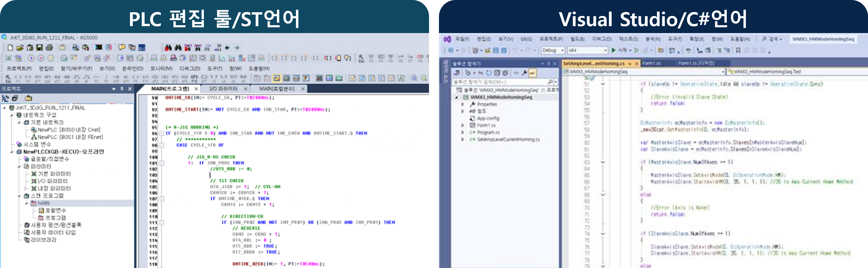The width and height of the screenshot is (868, 268).
Task: Collapse 스캔 프로그램 tree node
Action: click(x=19, y=196)
